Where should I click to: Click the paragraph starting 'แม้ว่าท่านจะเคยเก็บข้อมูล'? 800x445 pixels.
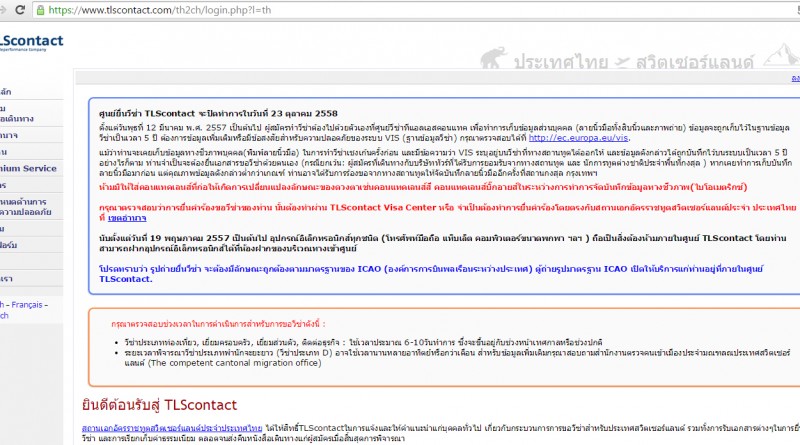445,163
